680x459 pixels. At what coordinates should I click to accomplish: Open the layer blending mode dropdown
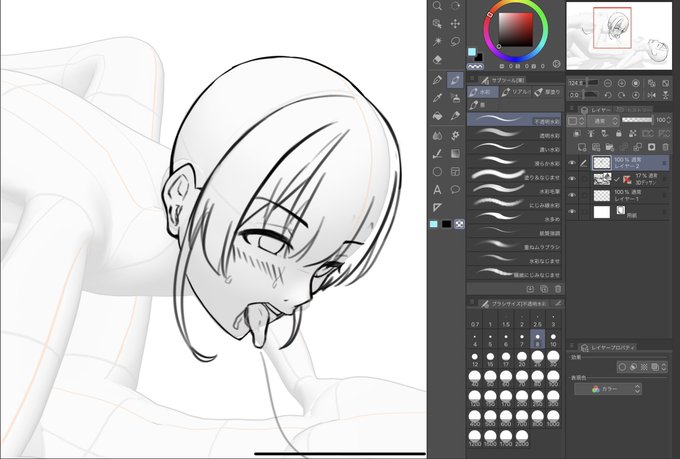click(602, 121)
